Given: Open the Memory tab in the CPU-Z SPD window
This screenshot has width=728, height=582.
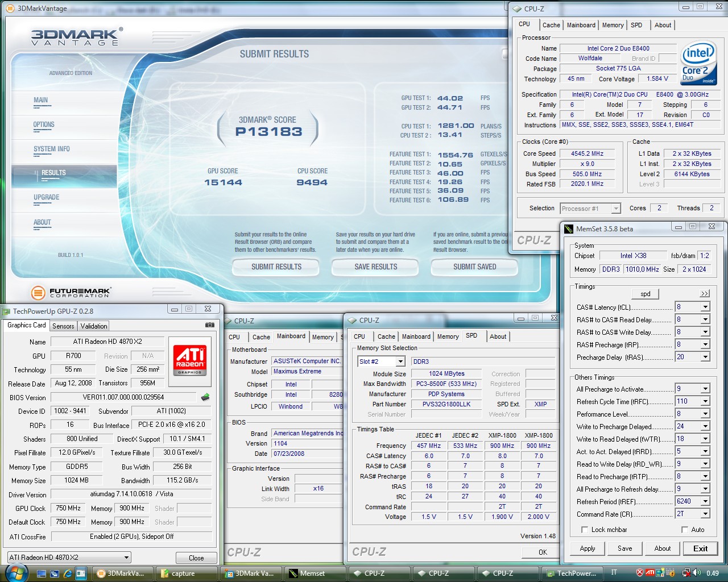Looking at the screenshot, I should pyautogui.click(x=448, y=336).
